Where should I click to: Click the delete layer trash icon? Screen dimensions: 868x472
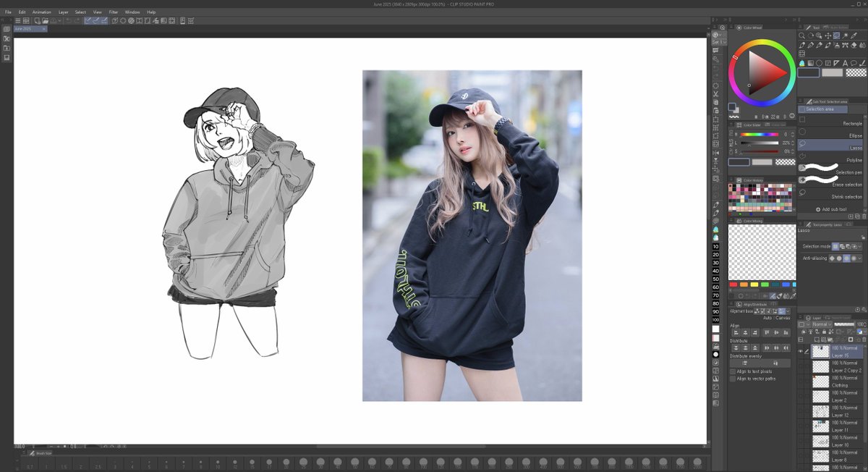(864, 340)
